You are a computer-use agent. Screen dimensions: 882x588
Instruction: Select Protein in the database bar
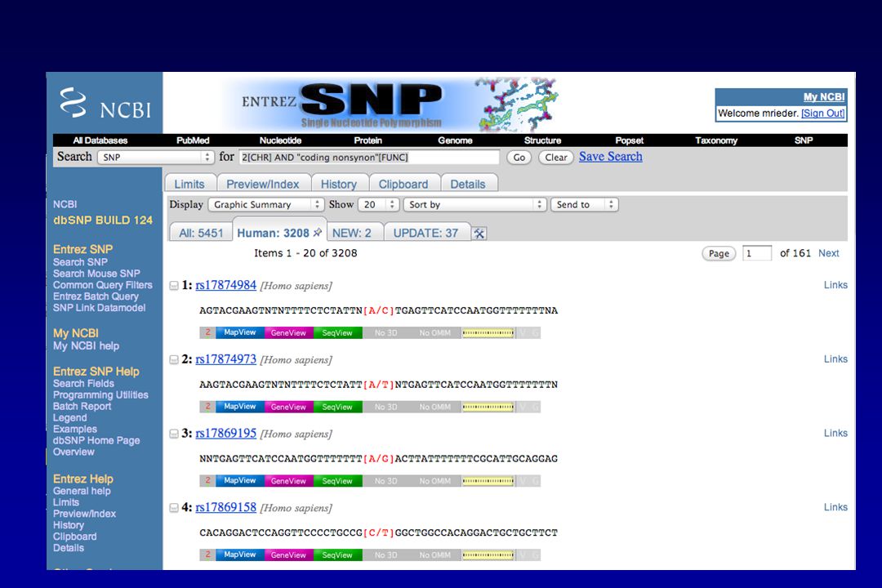pyautogui.click(x=367, y=140)
